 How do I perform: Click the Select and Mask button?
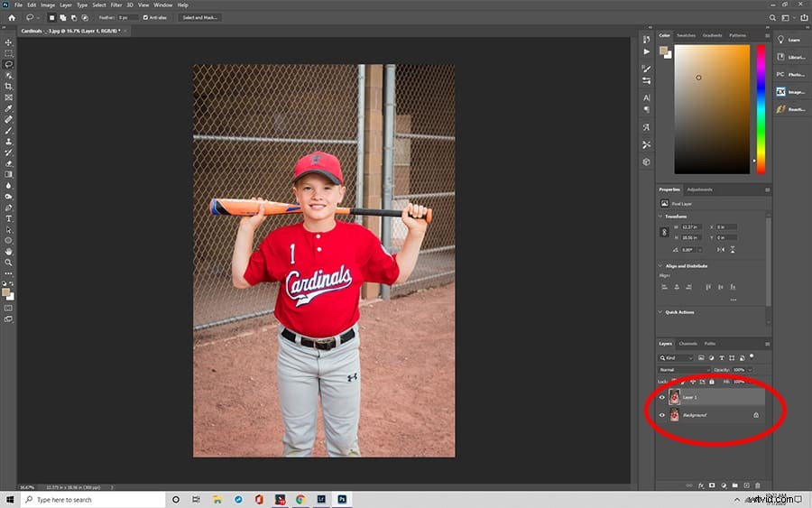pyautogui.click(x=200, y=18)
